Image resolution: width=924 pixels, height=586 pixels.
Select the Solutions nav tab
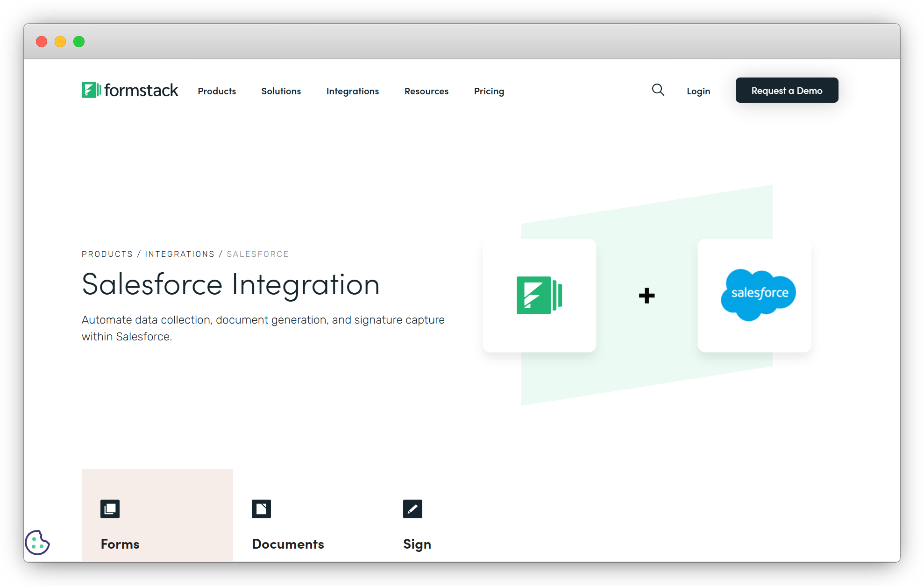point(281,91)
